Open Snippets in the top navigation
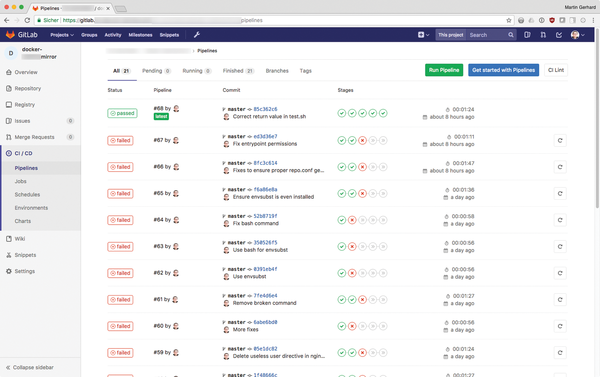 (169, 35)
